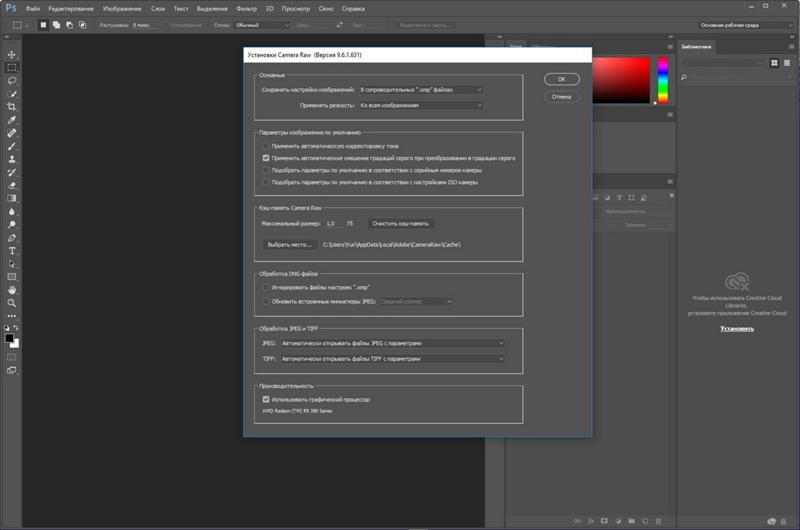Click the Add to selection icon

point(56,25)
